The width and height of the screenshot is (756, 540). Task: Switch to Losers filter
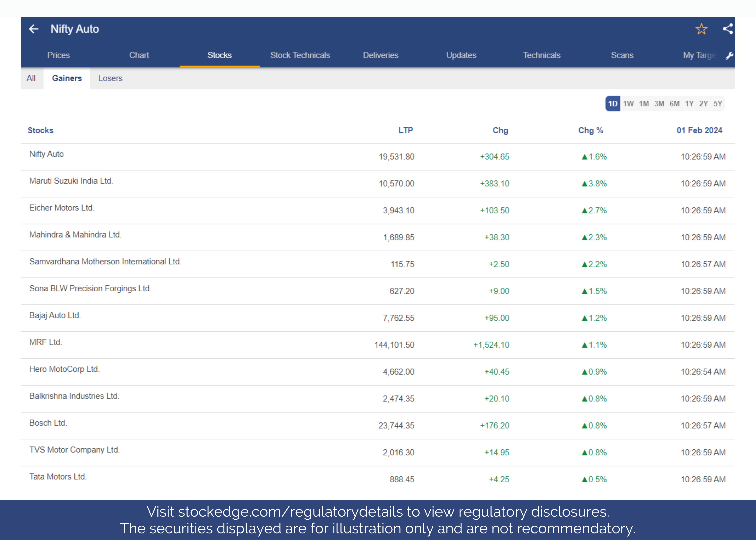pos(110,79)
